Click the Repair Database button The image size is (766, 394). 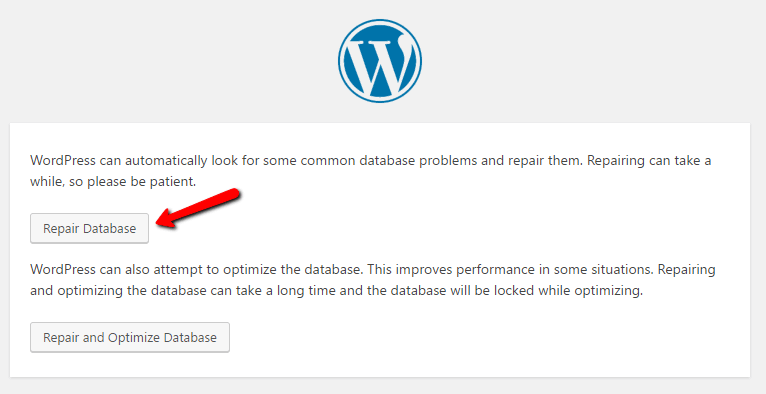click(x=89, y=228)
